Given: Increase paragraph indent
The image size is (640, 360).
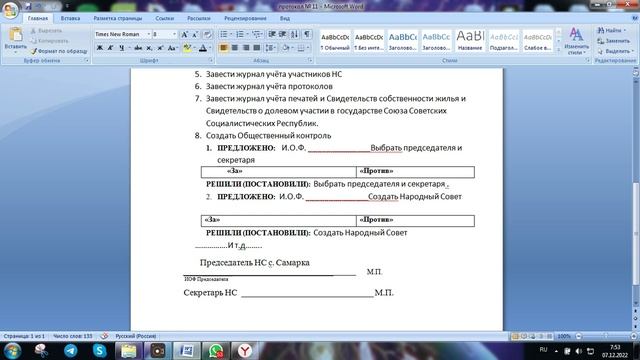Looking at the screenshot, I should [x=282, y=34].
